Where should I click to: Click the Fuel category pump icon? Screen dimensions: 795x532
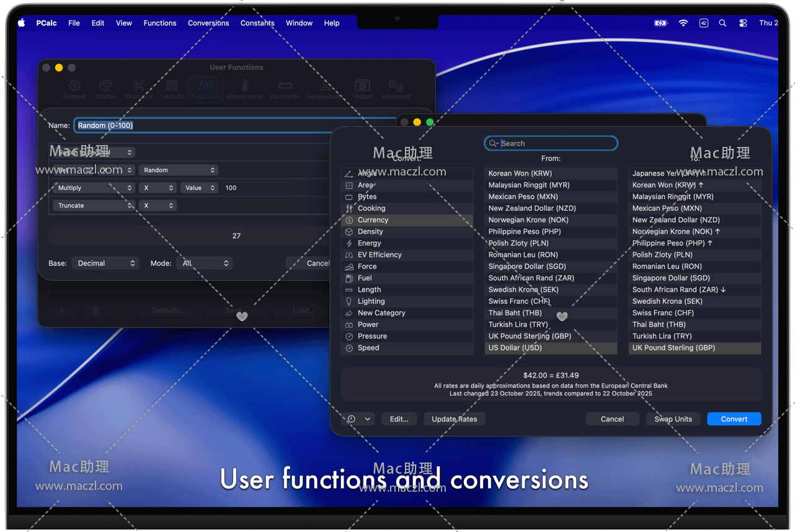349,278
